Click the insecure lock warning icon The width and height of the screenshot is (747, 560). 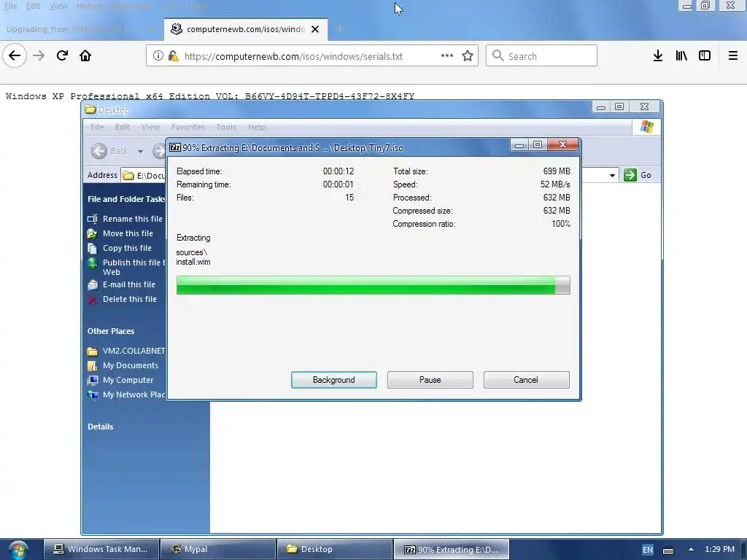174,56
